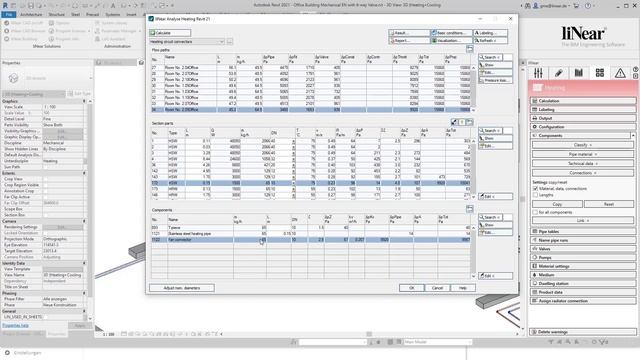Open the Labeling button in dialog
Viewport: 640px width, 360px height.
[x=490, y=33]
